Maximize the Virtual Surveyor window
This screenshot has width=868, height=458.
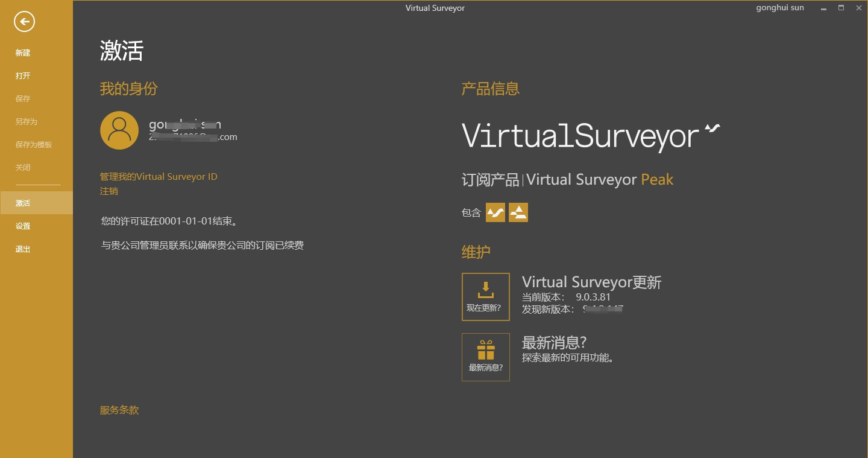click(x=841, y=8)
